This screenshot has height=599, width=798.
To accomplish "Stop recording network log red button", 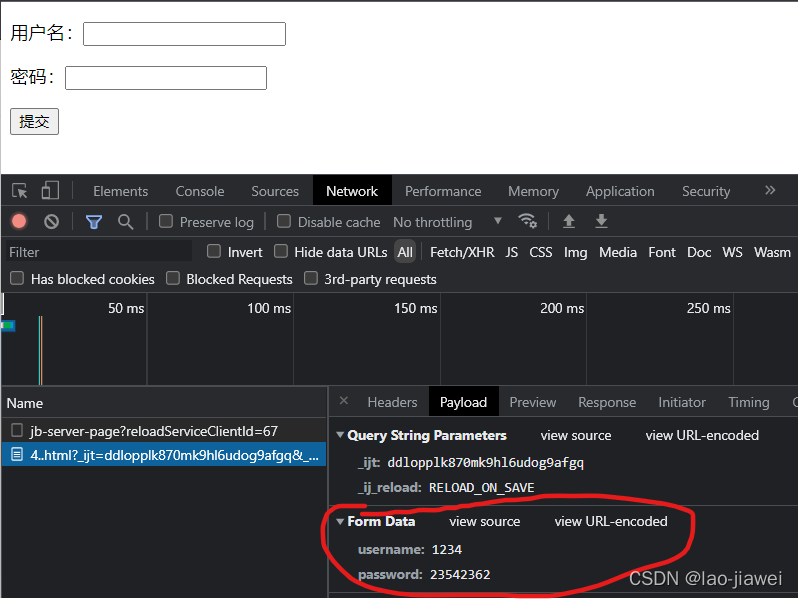I will point(19,221).
